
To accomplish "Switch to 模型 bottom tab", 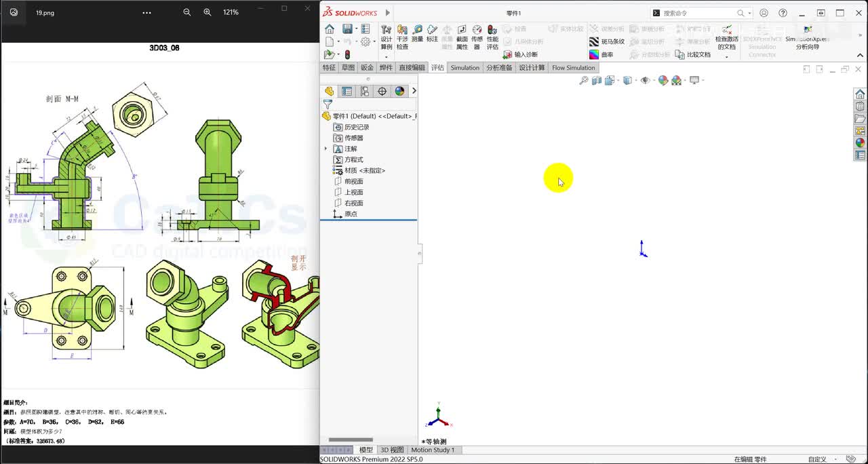I will (366, 450).
